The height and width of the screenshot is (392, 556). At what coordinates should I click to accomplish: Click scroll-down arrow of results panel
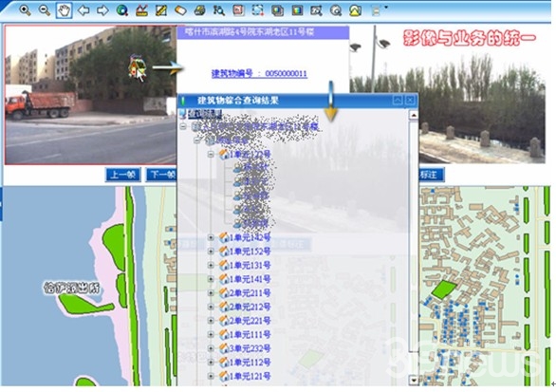(x=414, y=380)
